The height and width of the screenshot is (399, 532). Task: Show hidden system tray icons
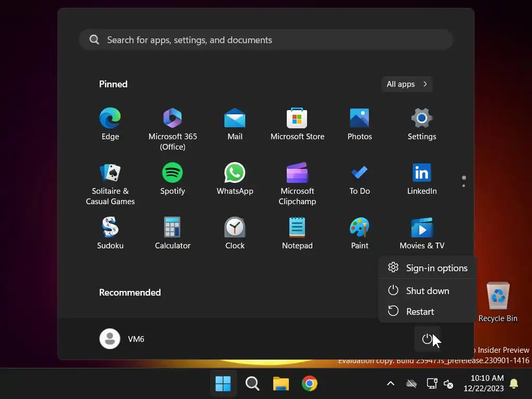coord(391,384)
